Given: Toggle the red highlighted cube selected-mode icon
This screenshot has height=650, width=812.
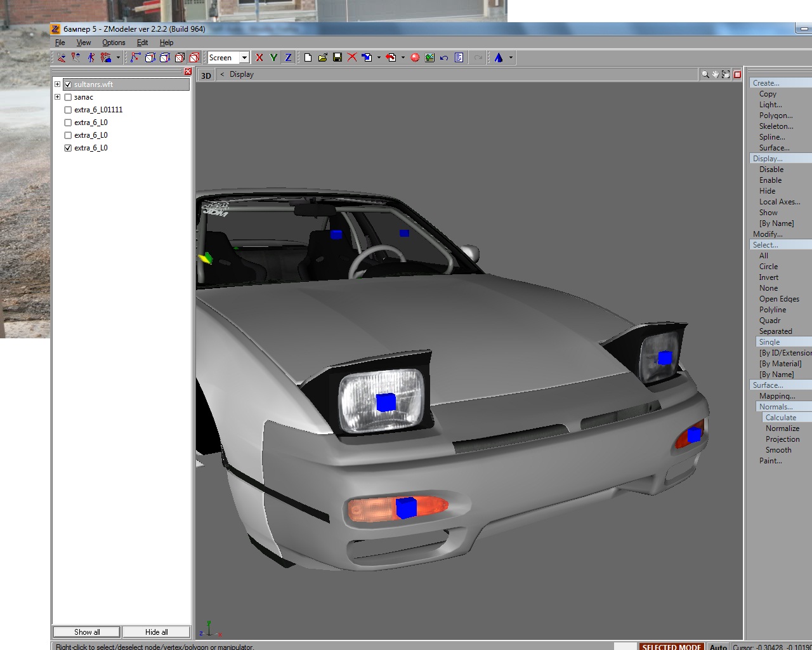Looking at the screenshot, I should click(x=195, y=57).
